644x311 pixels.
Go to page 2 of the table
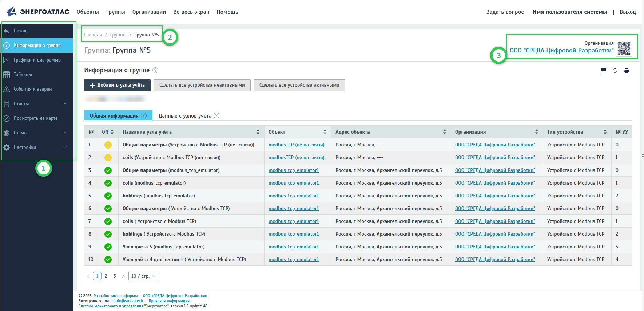click(x=106, y=276)
